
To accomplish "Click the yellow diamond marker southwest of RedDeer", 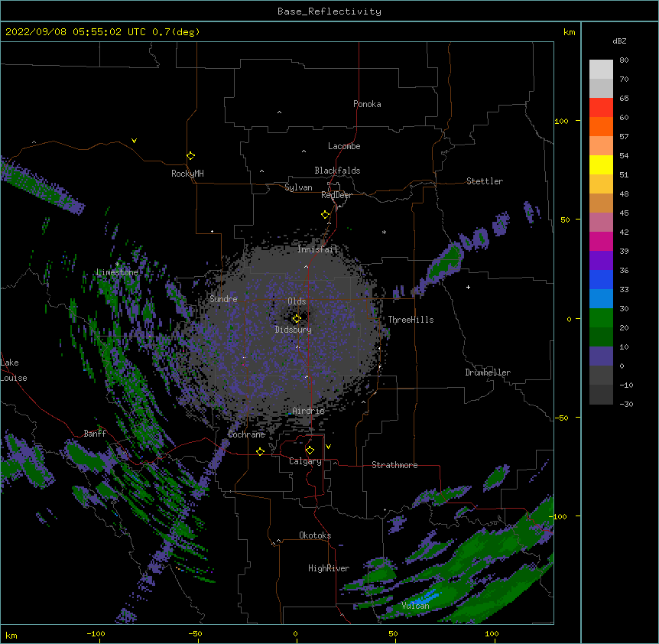I will click(325, 215).
